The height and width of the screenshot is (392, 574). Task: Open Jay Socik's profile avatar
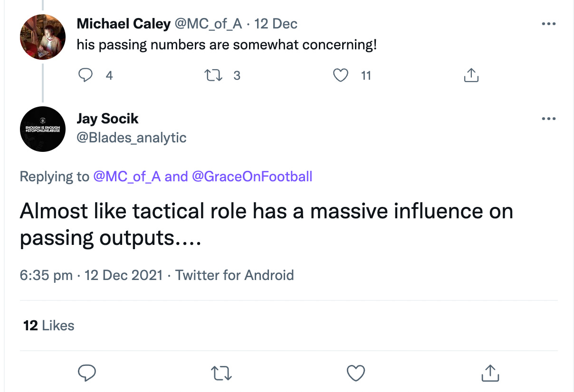point(43,129)
